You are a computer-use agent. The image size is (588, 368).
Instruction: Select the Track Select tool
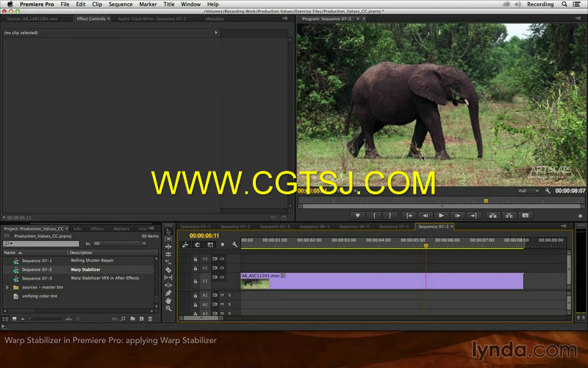click(x=168, y=238)
